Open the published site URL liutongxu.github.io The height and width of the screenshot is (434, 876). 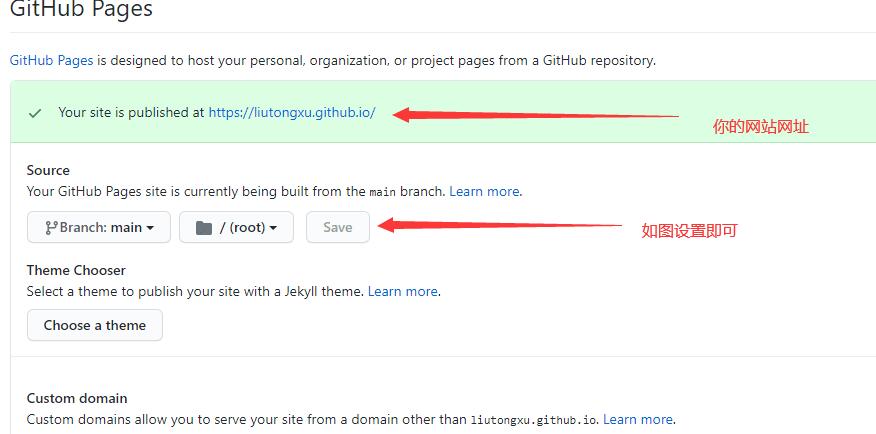coord(292,112)
